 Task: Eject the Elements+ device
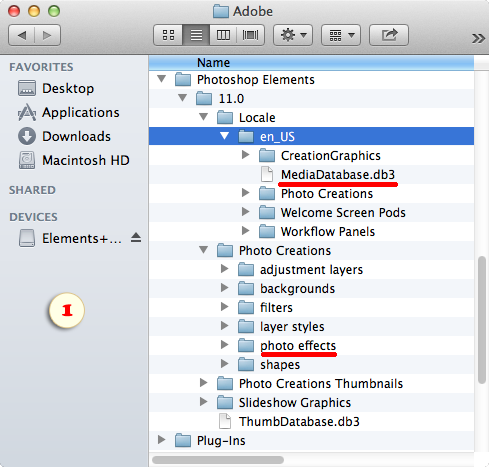(136, 238)
